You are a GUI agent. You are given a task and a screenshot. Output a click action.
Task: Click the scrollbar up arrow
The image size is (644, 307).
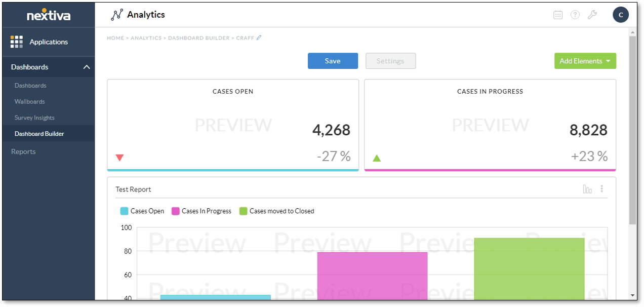632,32
